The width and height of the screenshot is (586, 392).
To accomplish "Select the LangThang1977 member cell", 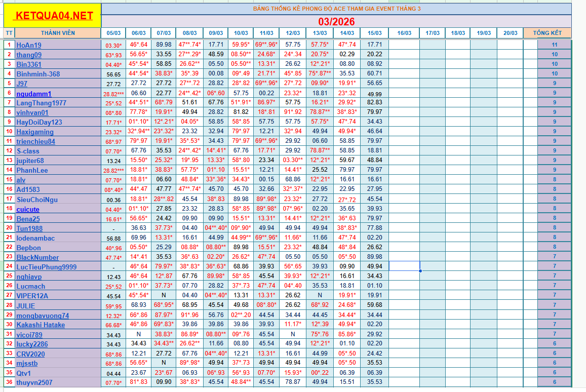I will [58, 102].
